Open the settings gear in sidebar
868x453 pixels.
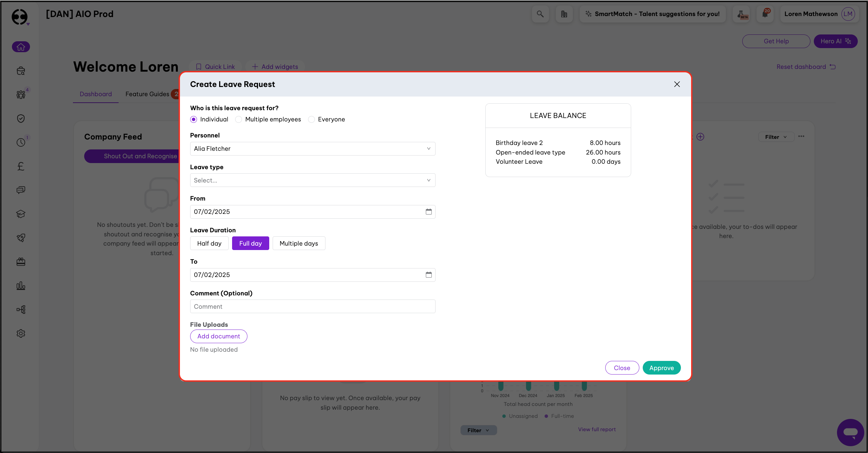pyautogui.click(x=21, y=333)
